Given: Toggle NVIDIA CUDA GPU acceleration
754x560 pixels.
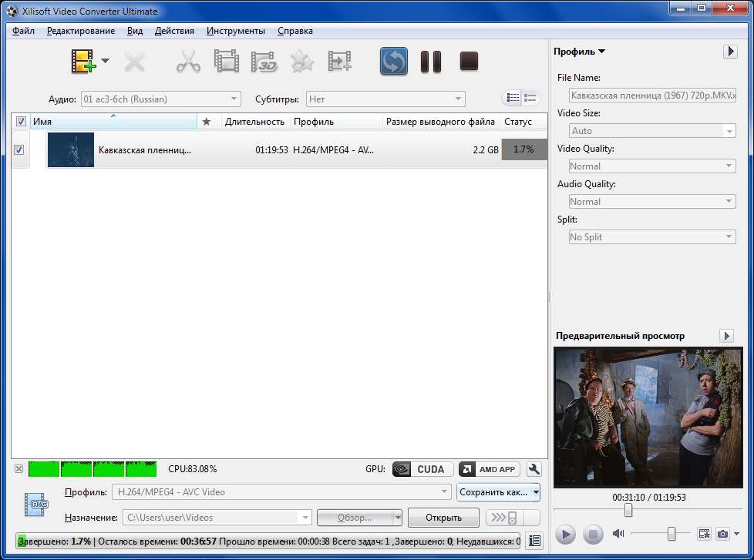Looking at the screenshot, I should coord(422,469).
